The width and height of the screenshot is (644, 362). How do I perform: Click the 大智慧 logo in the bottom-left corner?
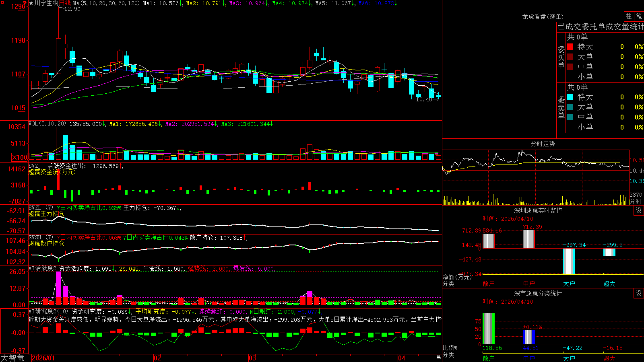[12, 358]
